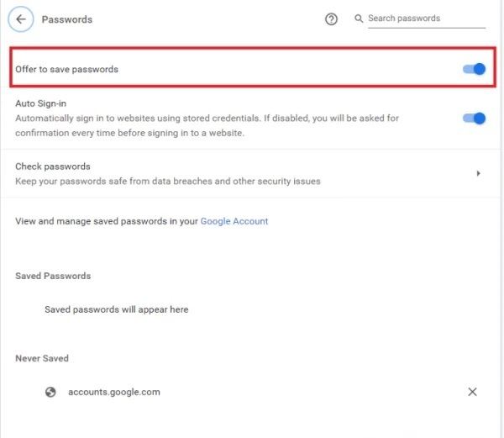Click the globe icon beside accounts.google.com
The image size is (504, 438).
(x=51, y=392)
